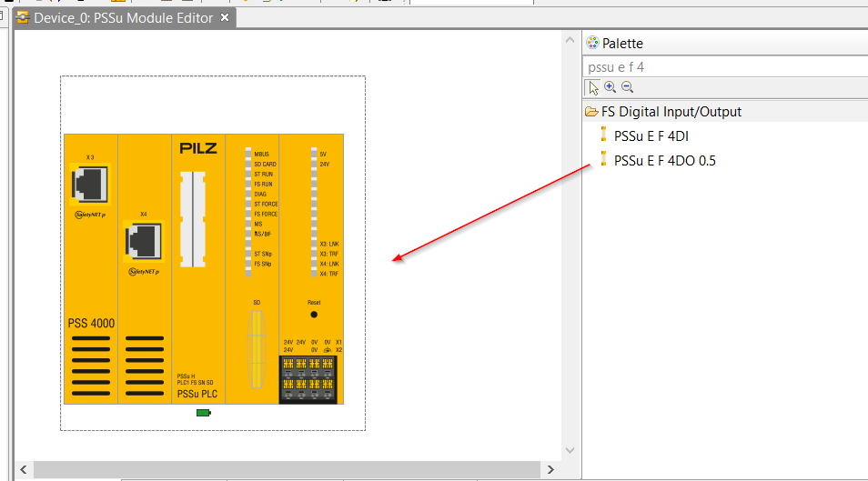This screenshot has height=481, width=868.
Task: Click the PSSu E F 4DO 0.5 module icon
Action: coord(603,159)
